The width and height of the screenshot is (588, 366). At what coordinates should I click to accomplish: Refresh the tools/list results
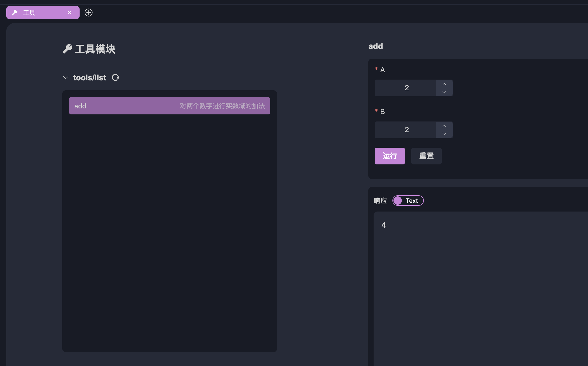pyautogui.click(x=115, y=77)
